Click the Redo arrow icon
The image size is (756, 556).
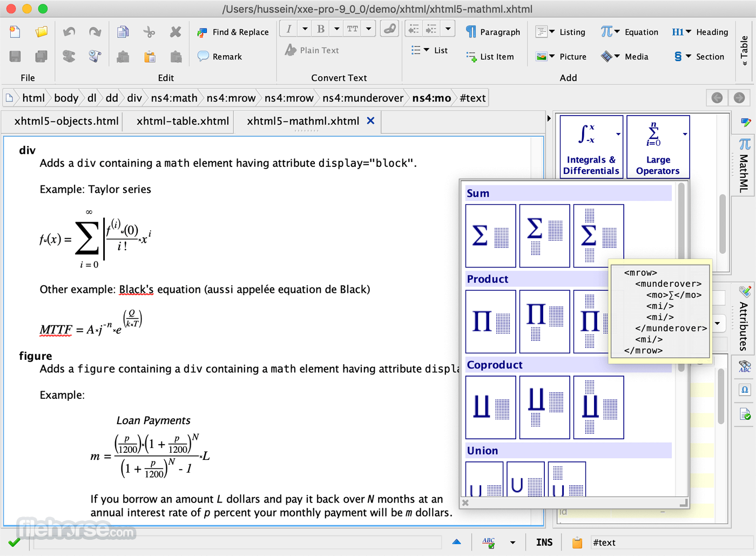tap(95, 32)
